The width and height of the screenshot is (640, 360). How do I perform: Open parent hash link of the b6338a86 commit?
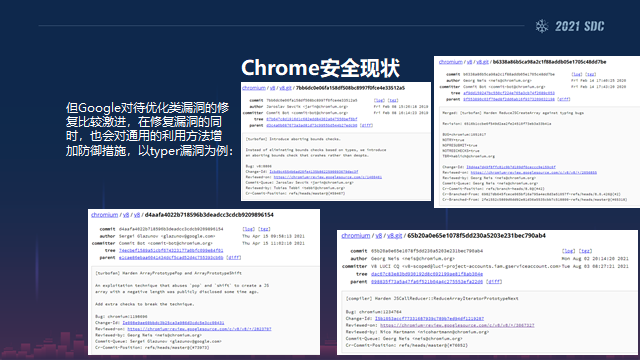coord(509,99)
